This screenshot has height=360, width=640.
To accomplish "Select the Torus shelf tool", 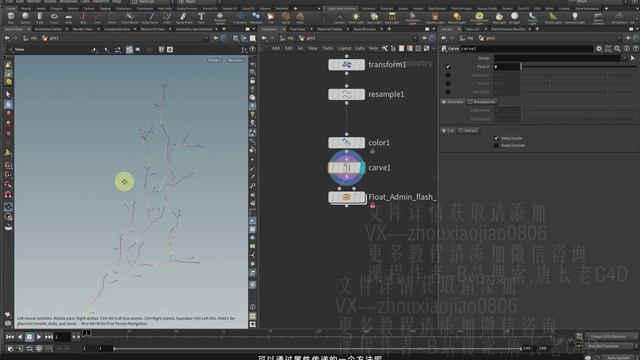I will point(54,17).
